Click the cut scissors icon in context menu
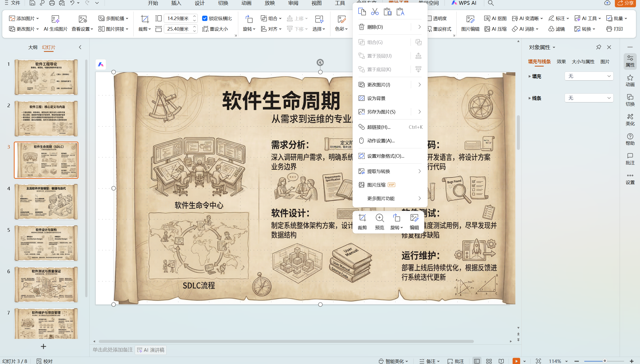This screenshot has height=364, width=640. click(x=375, y=12)
